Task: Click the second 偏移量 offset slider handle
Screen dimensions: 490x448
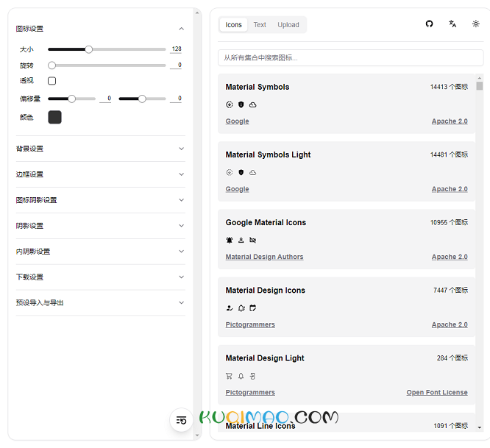Action: coord(142,99)
